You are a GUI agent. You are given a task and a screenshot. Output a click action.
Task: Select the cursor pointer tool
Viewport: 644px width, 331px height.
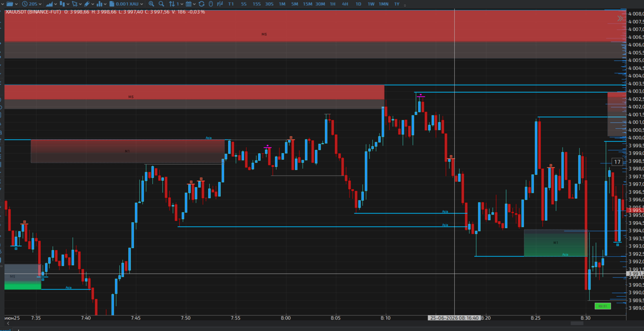(x=74, y=3)
